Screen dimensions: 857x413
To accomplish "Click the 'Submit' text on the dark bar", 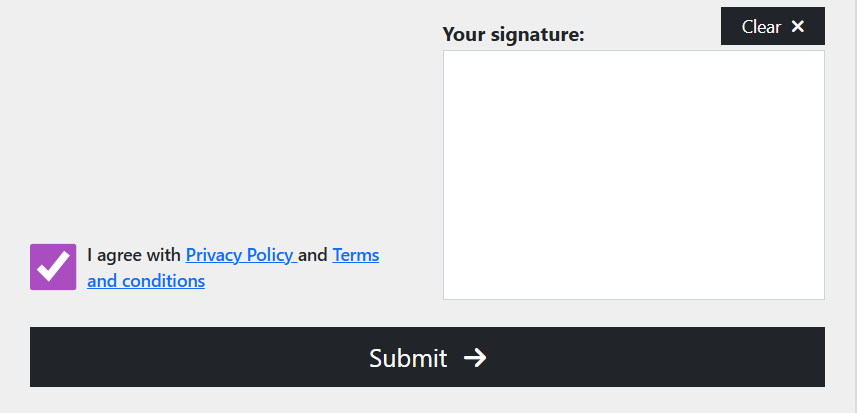I will [408, 358].
